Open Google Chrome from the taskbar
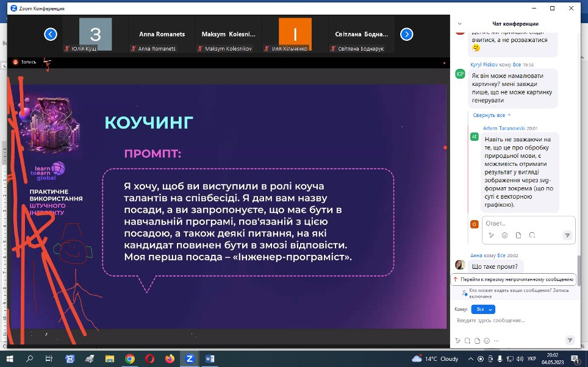588x367 pixels. [x=130, y=358]
